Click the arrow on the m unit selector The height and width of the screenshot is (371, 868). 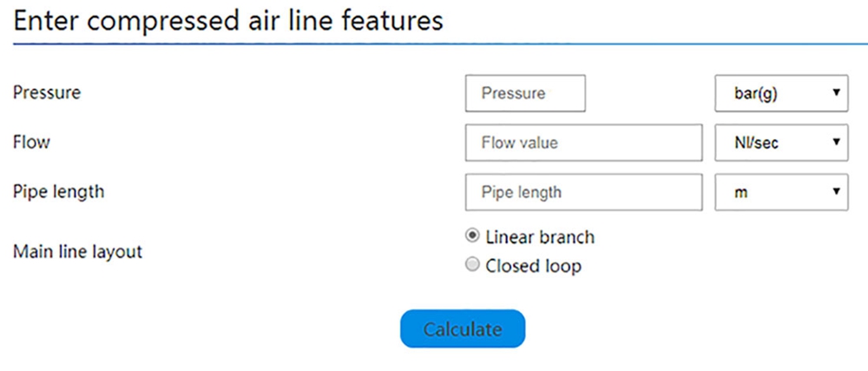(x=835, y=192)
